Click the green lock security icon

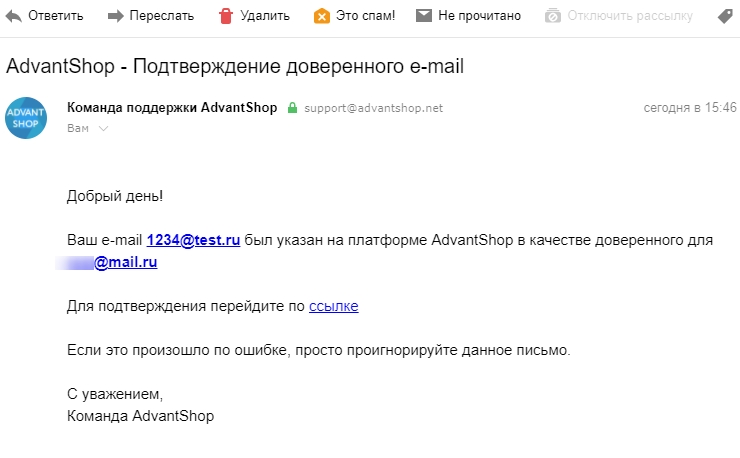(292, 108)
